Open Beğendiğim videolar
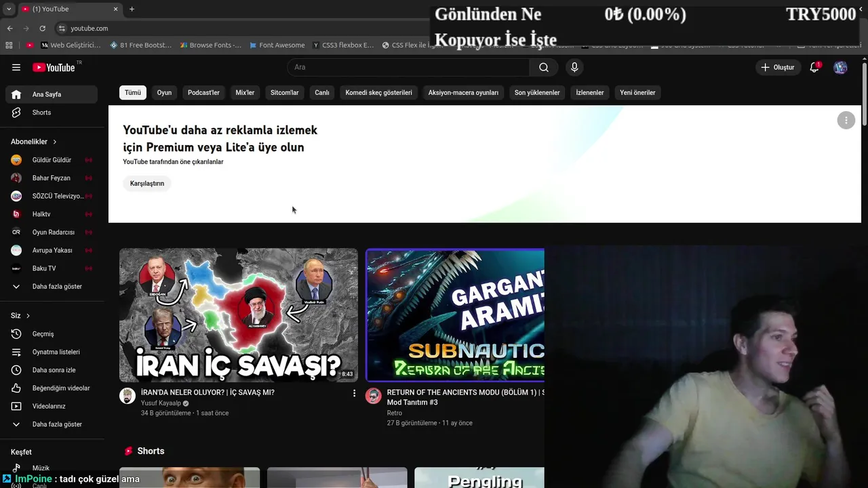This screenshot has width=868, height=488. [52, 388]
